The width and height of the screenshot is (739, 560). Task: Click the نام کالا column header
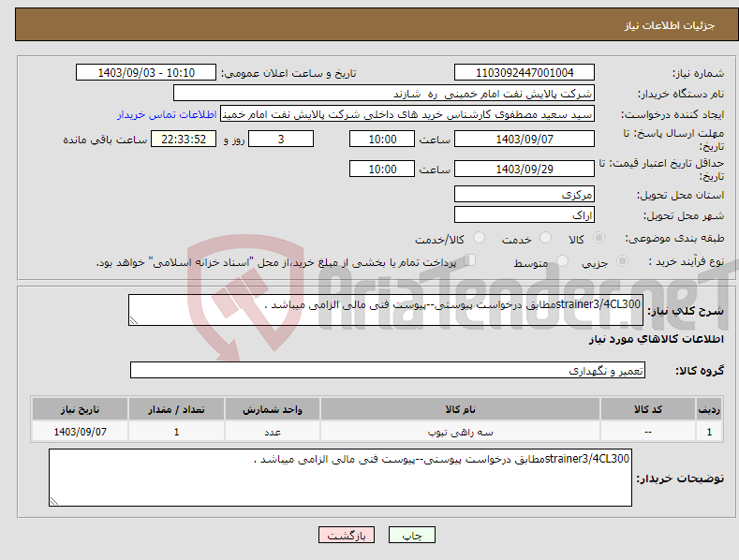[x=460, y=409]
